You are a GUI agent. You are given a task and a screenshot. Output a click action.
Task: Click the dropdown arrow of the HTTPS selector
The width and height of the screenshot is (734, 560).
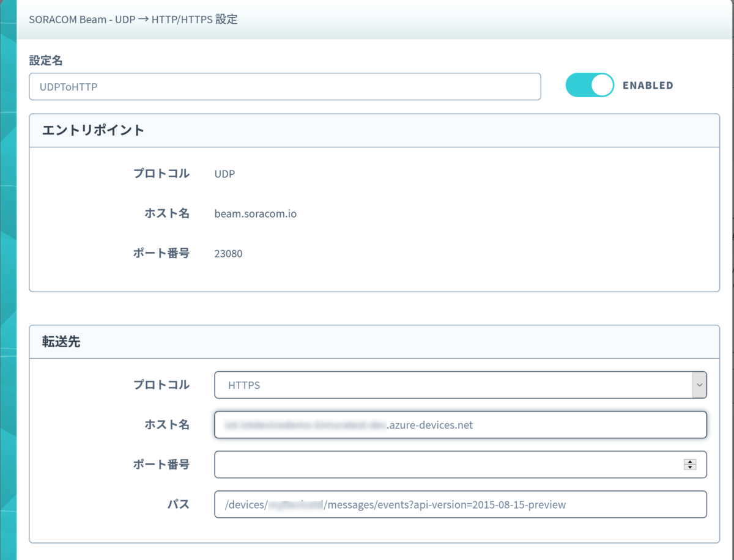[x=699, y=385]
